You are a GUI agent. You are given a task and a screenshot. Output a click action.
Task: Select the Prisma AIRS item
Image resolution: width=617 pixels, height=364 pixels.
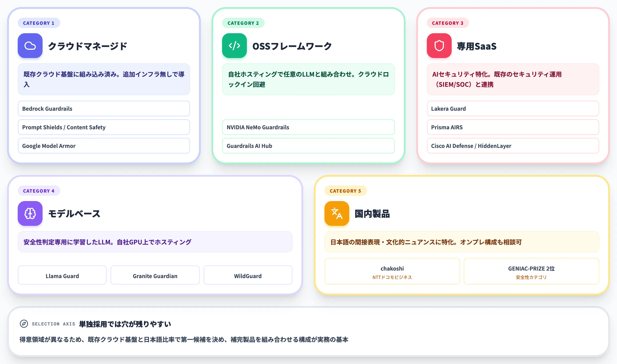(x=513, y=127)
